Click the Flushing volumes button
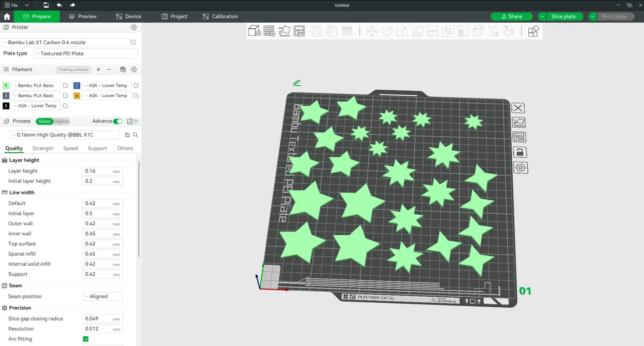Screen dimensions: 644x346 (x=73, y=69)
